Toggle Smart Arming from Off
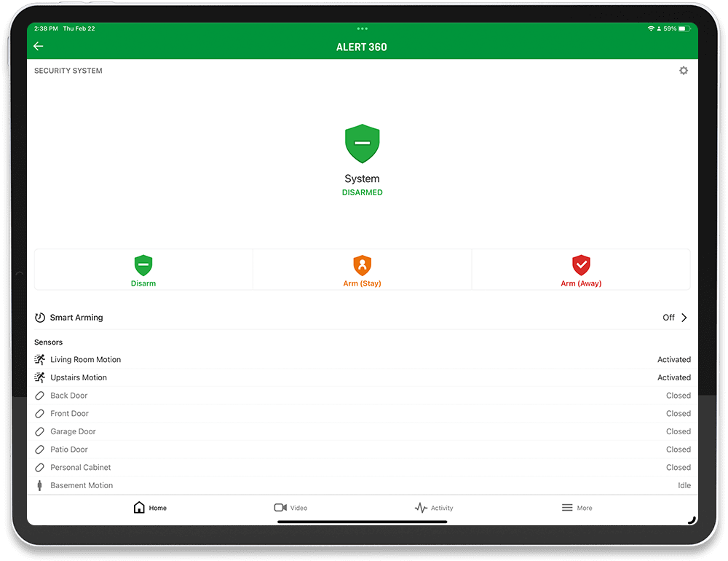Viewport: 728px width, 561px height. click(x=667, y=317)
